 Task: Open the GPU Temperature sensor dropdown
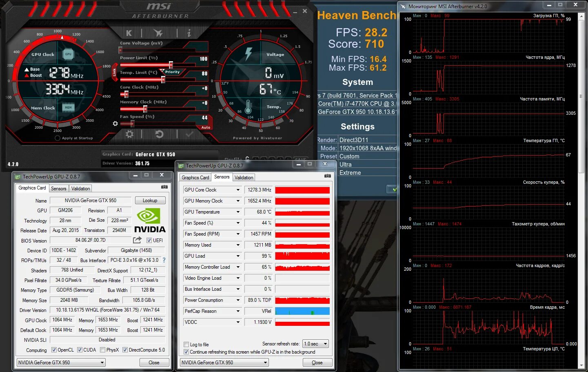tap(238, 212)
